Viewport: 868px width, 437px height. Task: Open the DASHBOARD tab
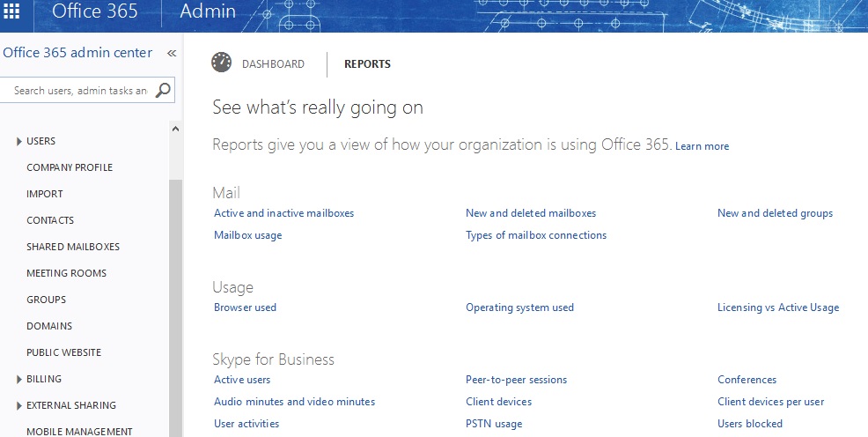(273, 64)
